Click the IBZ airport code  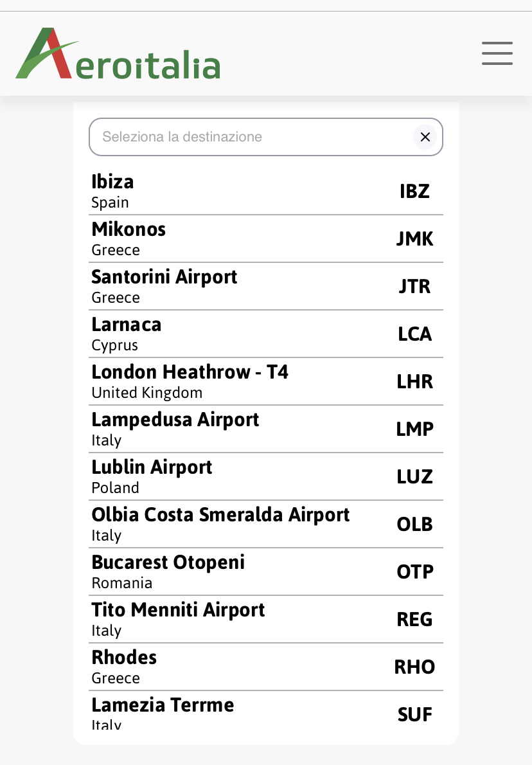coord(414,191)
